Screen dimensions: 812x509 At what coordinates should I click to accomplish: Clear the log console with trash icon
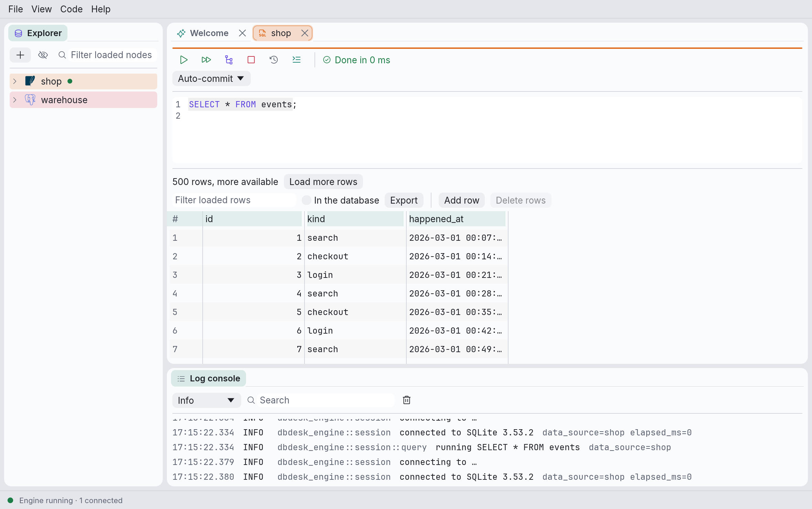pos(407,400)
